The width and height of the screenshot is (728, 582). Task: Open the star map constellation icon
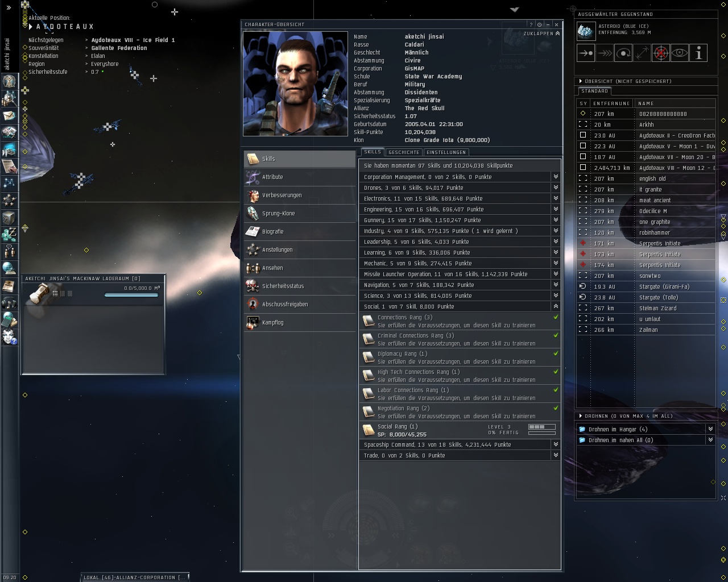click(x=9, y=183)
